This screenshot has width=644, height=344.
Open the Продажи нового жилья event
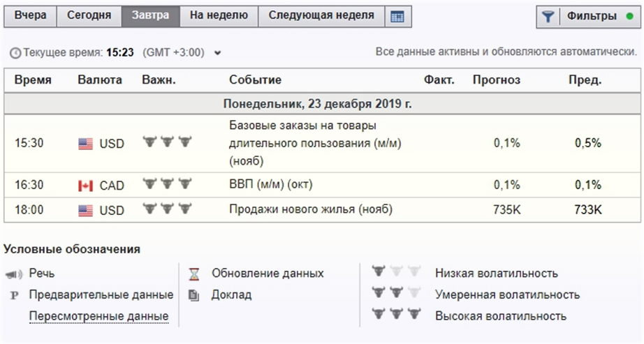(x=310, y=209)
